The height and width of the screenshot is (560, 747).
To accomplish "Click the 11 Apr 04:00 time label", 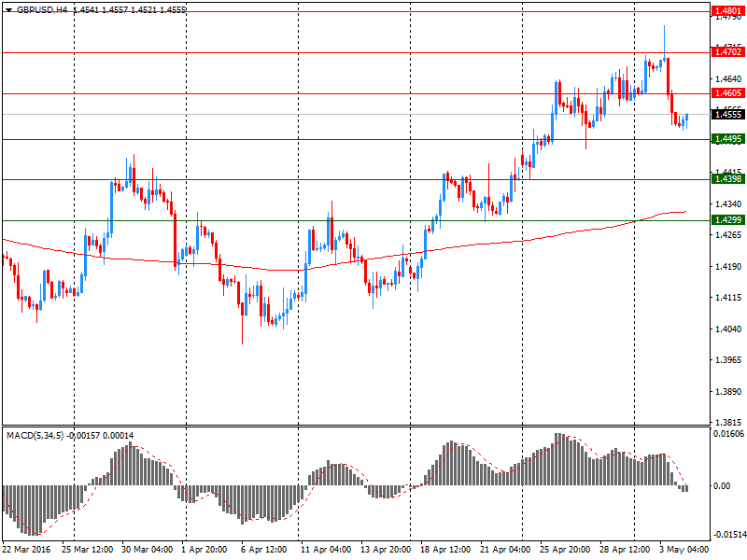I will pyautogui.click(x=326, y=549).
